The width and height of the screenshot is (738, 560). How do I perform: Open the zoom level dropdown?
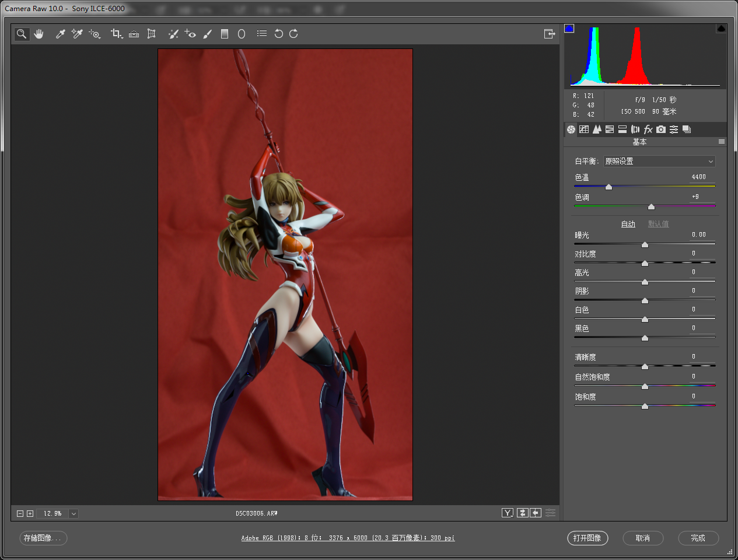click(x=74, y=513)
